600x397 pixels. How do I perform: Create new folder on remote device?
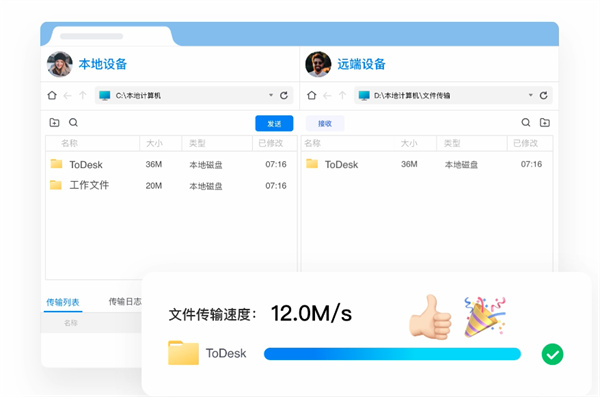pos(545,123)
